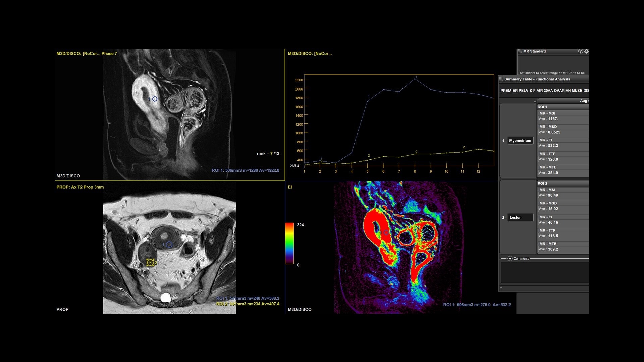Image resolution: width=644 pixels, height=362 pixels.
Task: Click the EI color scale bar
Action: [289, 243]
